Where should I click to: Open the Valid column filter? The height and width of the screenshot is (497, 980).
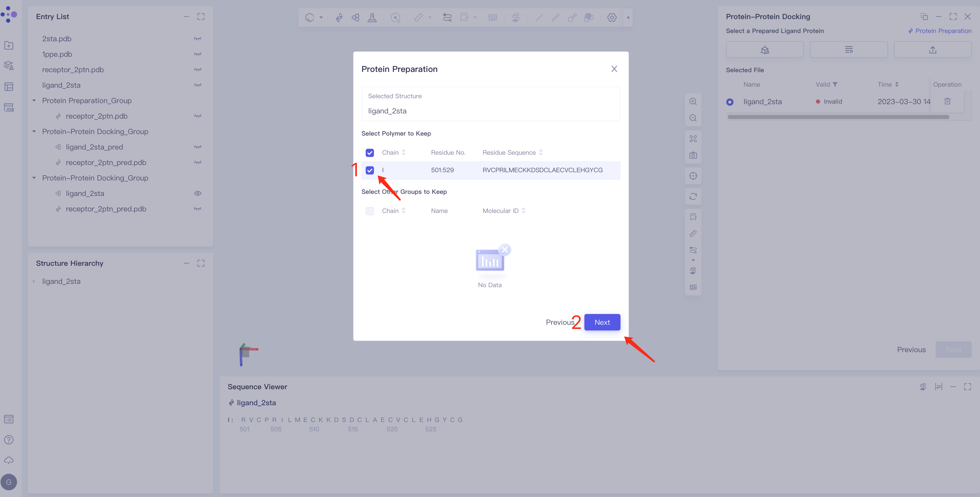click(835, 84)
